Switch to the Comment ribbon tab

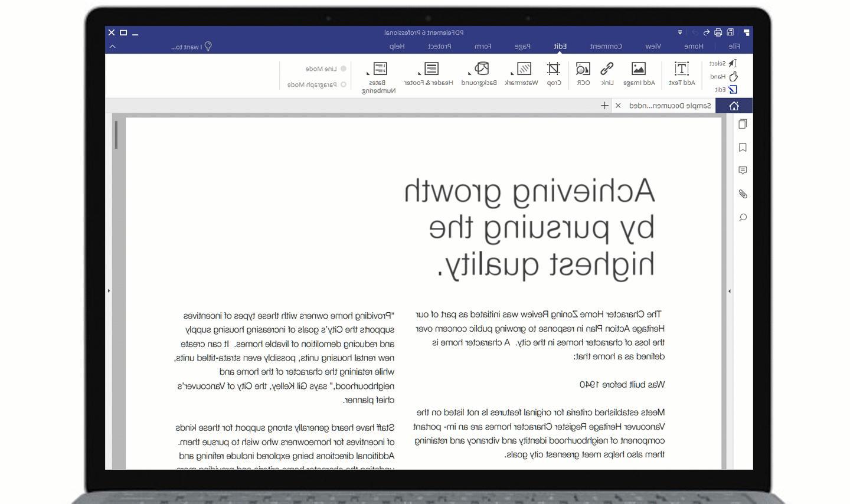(606, 46)
